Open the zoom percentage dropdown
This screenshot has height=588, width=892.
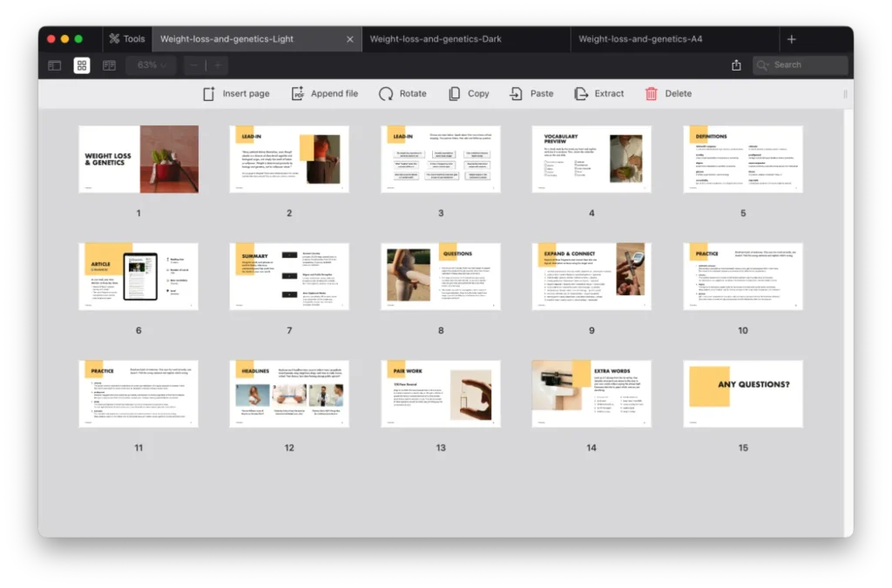click(x=150, y=65)
